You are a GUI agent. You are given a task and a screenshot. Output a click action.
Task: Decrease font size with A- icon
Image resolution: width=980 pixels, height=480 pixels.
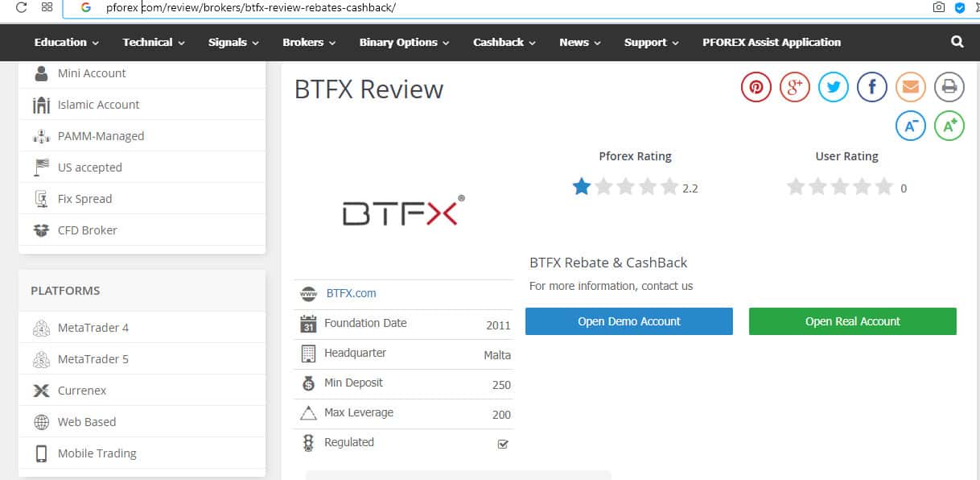(911, 126)
